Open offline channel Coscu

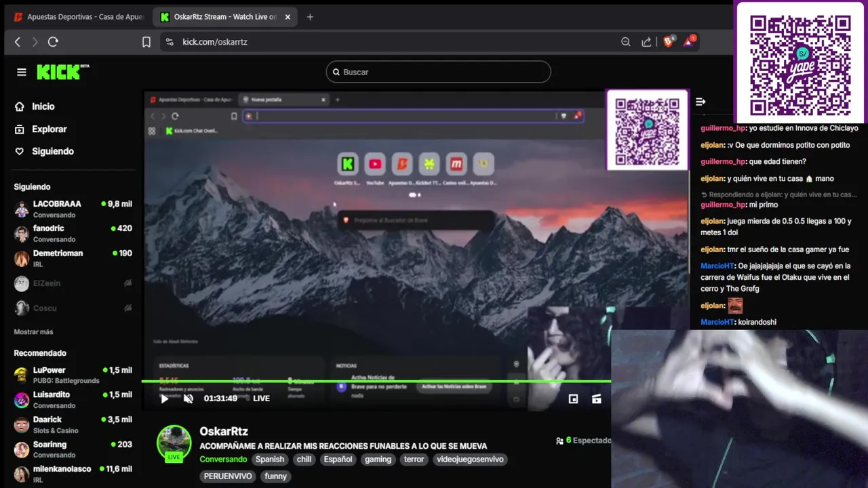(x=73, y=308)
